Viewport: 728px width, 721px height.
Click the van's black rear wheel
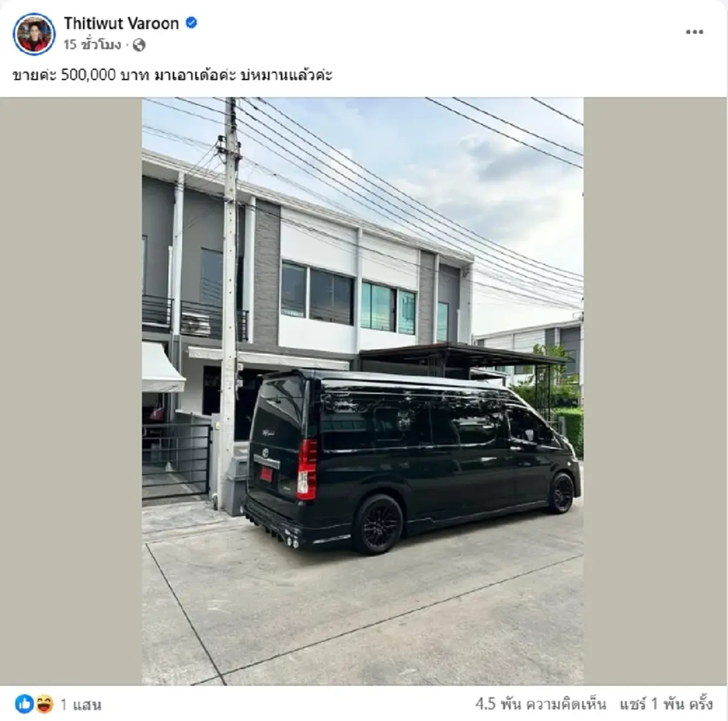click(x=378, y=524)
